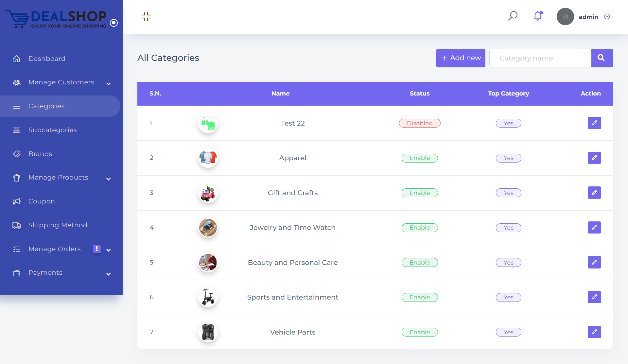Screen dimensions: 628x364
Task: Go to the Dashboard page
Action: [47, 59]
